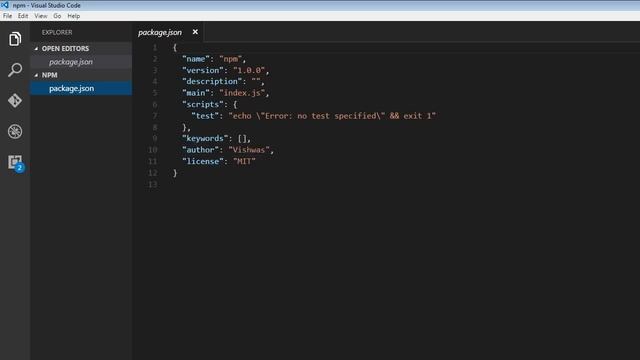Click the "scripts" key in the editor
This screenshot has height=360, width=640.
tap(202, 104)
